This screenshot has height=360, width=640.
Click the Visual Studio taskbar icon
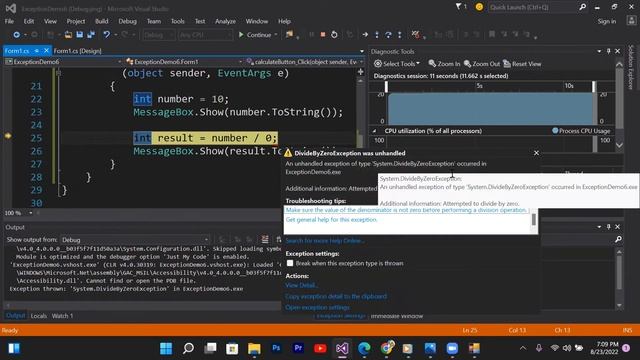[x=342, y=348]
